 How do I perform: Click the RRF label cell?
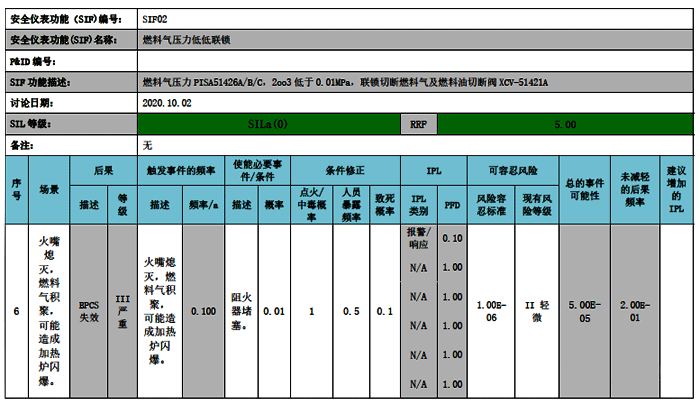click(x=419, y=125)
